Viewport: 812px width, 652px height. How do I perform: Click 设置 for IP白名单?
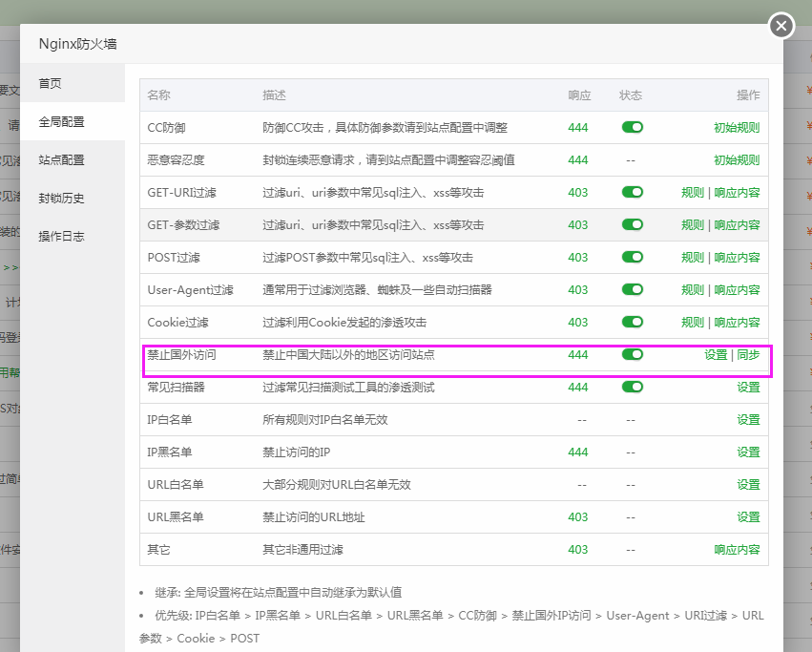click(x=748, y=420)
